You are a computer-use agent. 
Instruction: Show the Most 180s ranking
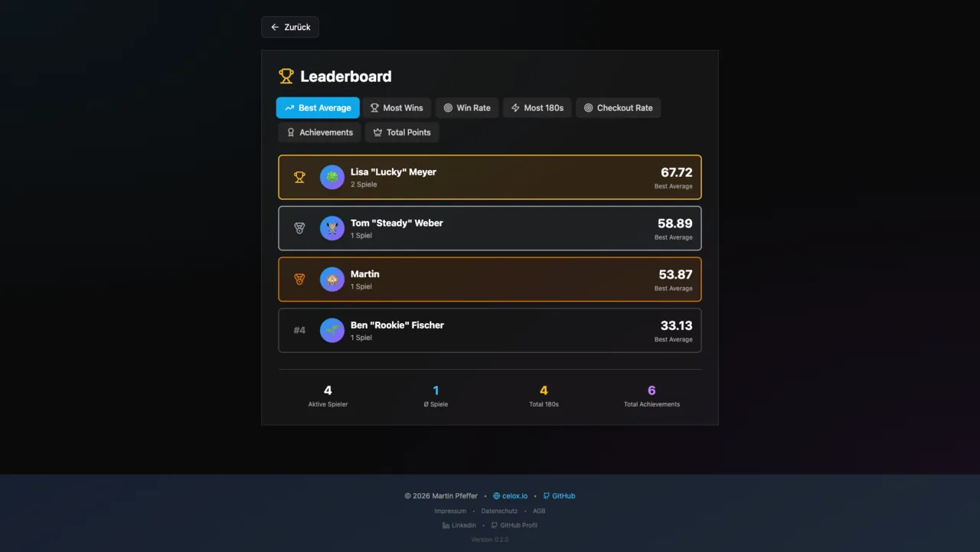[537, 108]
